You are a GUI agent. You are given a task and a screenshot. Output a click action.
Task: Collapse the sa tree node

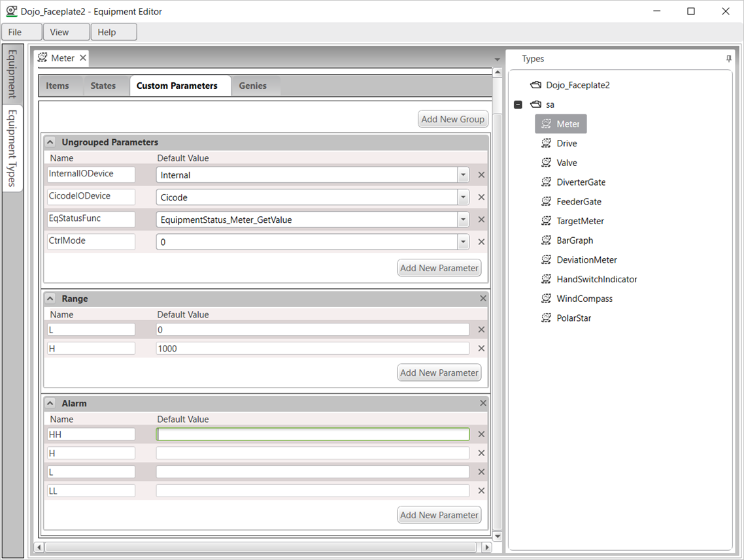pos(518,105)
